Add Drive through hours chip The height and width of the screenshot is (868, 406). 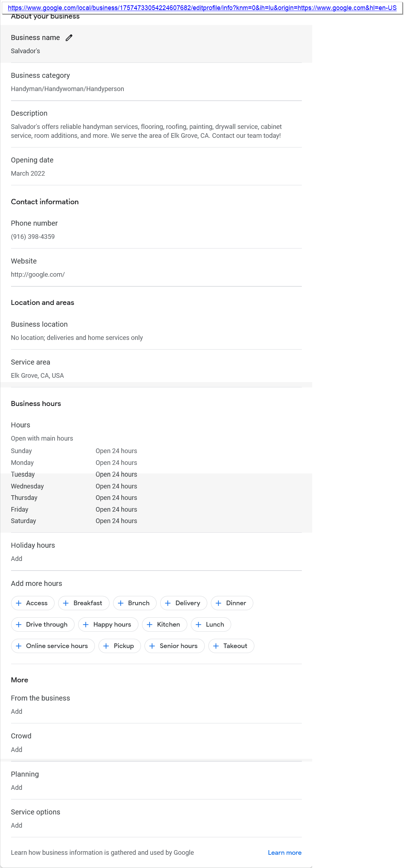pos(43,624)
